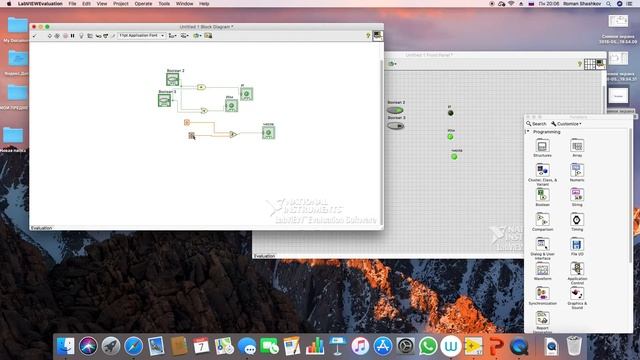
Task: Open the Boolean functions palette
Action: tap(542, 195)
